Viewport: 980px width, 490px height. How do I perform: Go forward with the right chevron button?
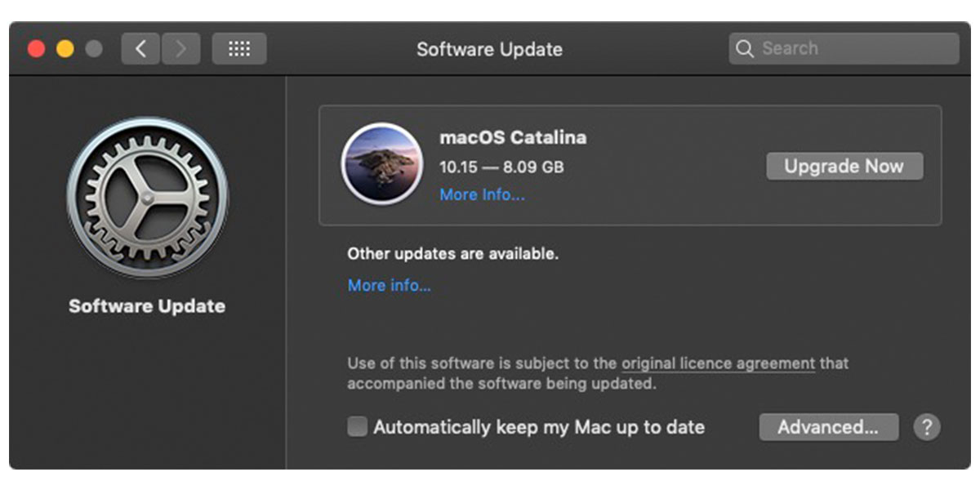click(180, 49)
